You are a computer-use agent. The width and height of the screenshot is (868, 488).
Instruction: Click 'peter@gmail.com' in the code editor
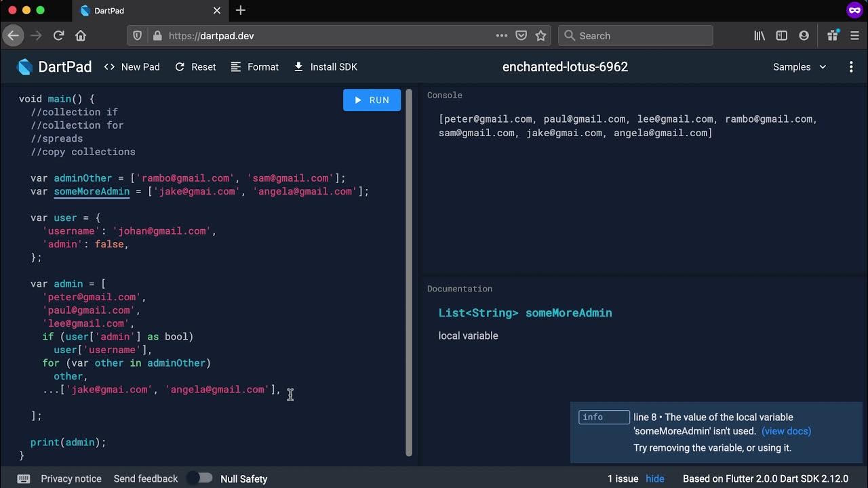tap(92, 297)
